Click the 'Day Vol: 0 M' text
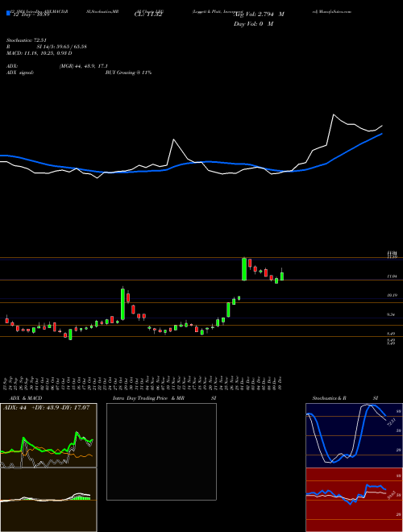Viewport: 403px width, 532px height. [x=253, y=24]
